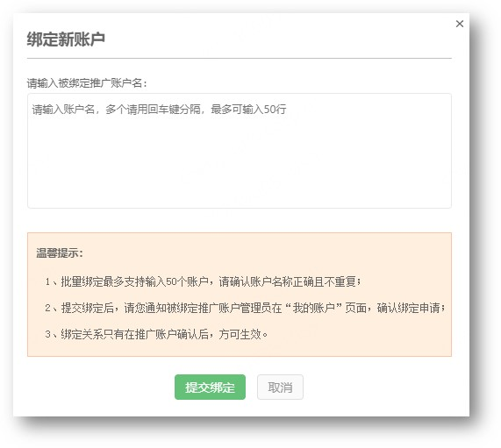
Task: Cancel with the 取消 button
Action: 280,387
